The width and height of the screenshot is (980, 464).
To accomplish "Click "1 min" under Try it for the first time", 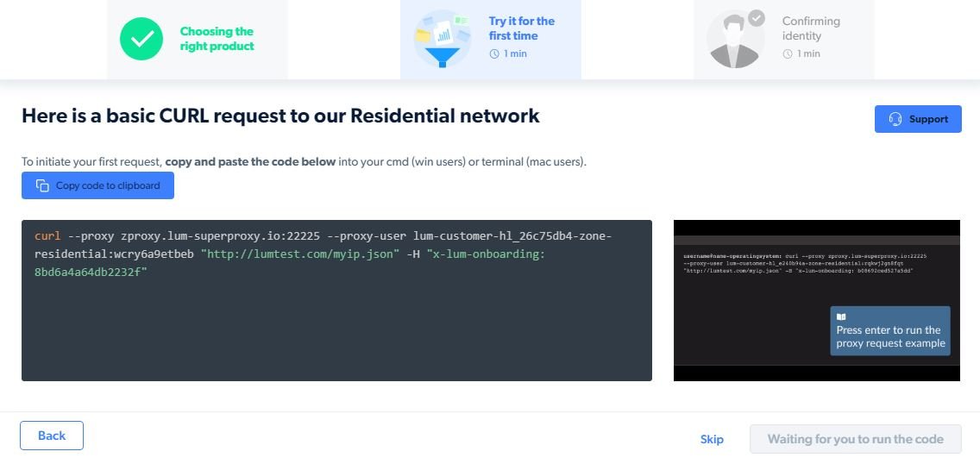I will 515,53.
